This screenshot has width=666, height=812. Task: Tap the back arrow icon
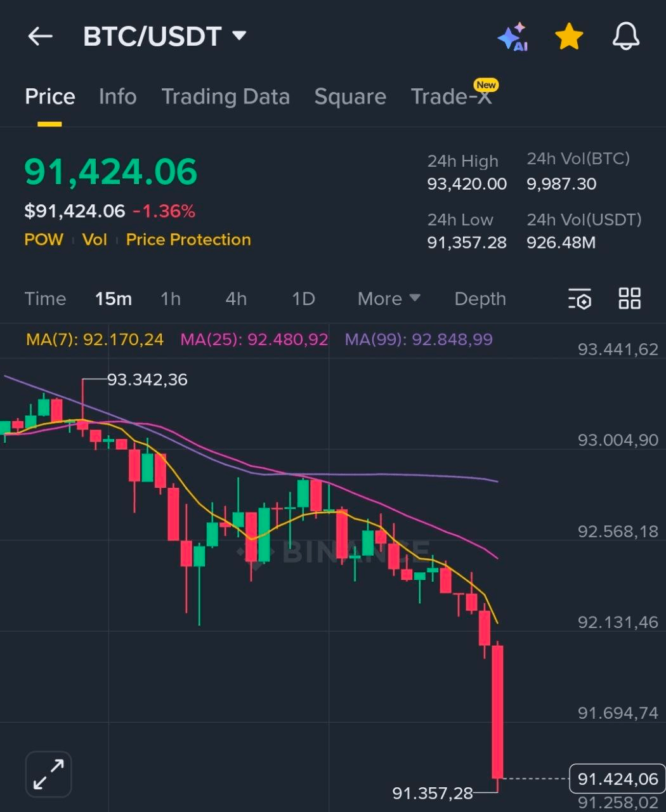(x=40, y=37)
